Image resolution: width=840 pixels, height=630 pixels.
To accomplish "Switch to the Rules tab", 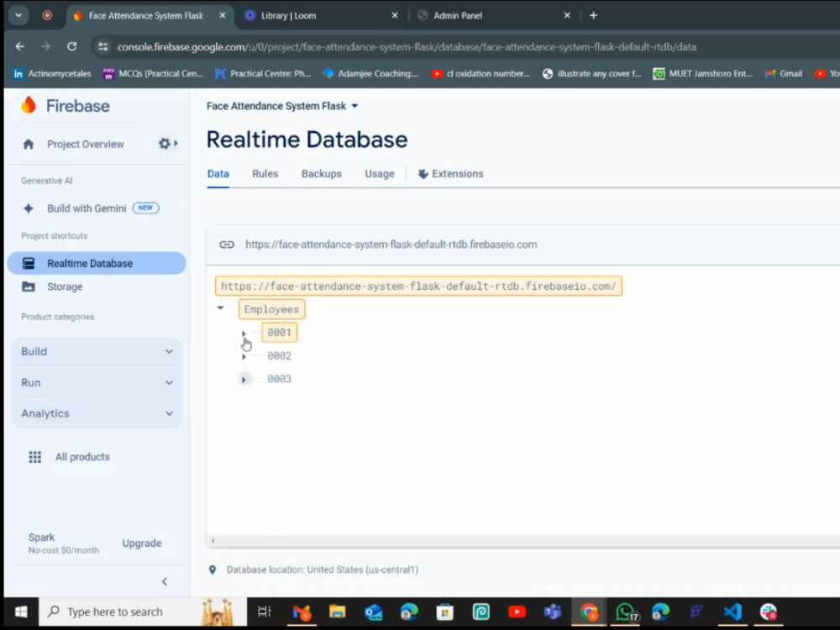I will (x=265, y=174).
